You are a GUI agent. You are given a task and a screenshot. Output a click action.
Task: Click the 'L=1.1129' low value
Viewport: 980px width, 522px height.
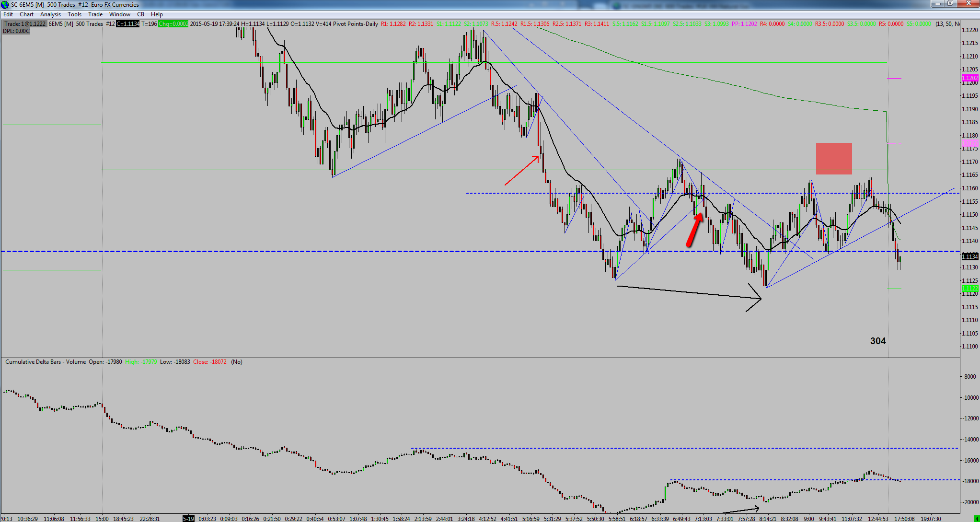pyautogui.click(x=277, y=24)
